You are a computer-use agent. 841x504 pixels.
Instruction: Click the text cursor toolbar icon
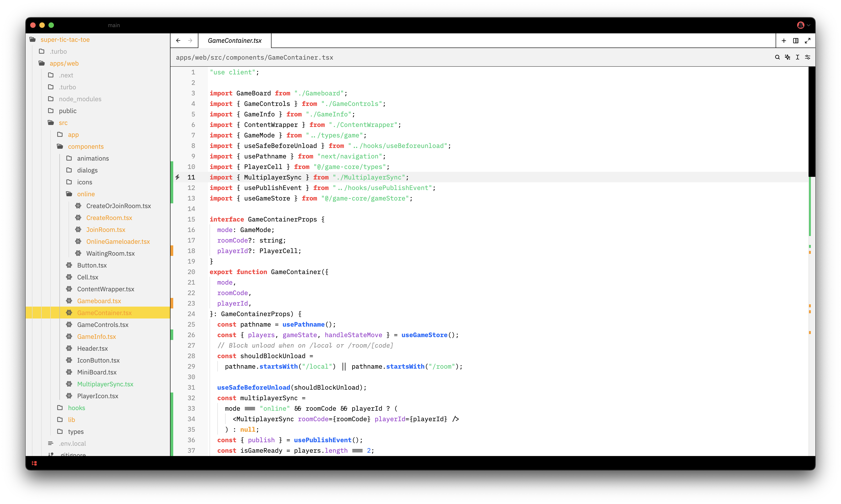[x=798, y=57]
